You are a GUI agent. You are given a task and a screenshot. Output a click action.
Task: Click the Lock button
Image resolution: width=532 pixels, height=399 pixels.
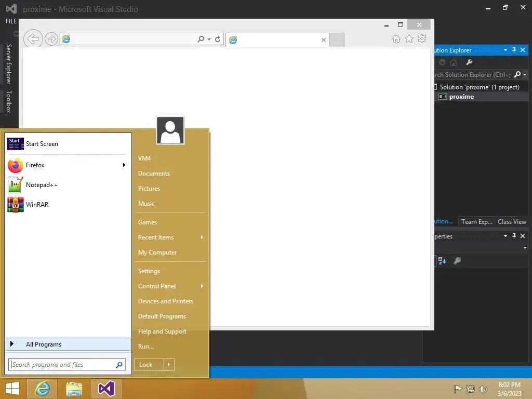pos(149,365)
